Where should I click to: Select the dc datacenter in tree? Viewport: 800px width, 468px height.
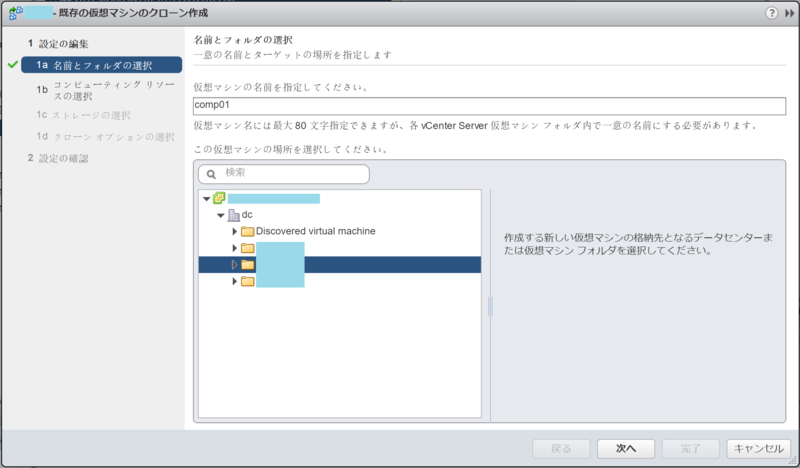pos(247,215)
